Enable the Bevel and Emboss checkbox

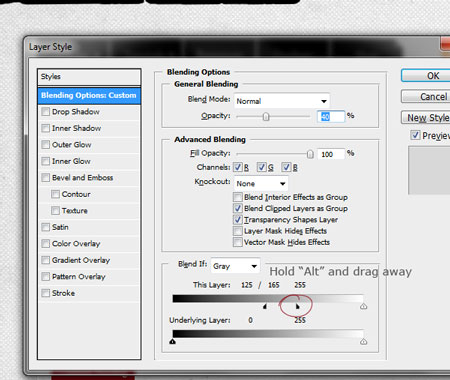[46, 178]
